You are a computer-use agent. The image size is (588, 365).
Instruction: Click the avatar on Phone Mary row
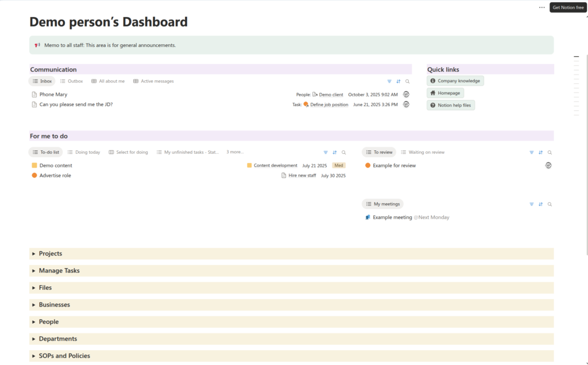(406, 95)
